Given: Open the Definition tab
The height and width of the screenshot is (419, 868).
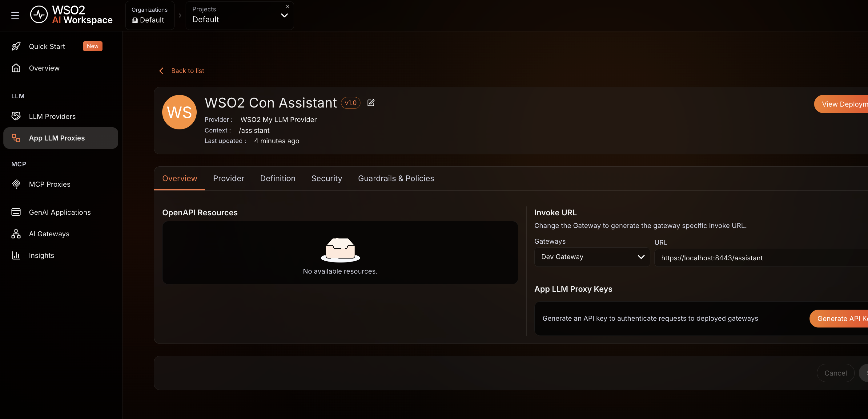Looking at the screenshot, I should [278, 178].
